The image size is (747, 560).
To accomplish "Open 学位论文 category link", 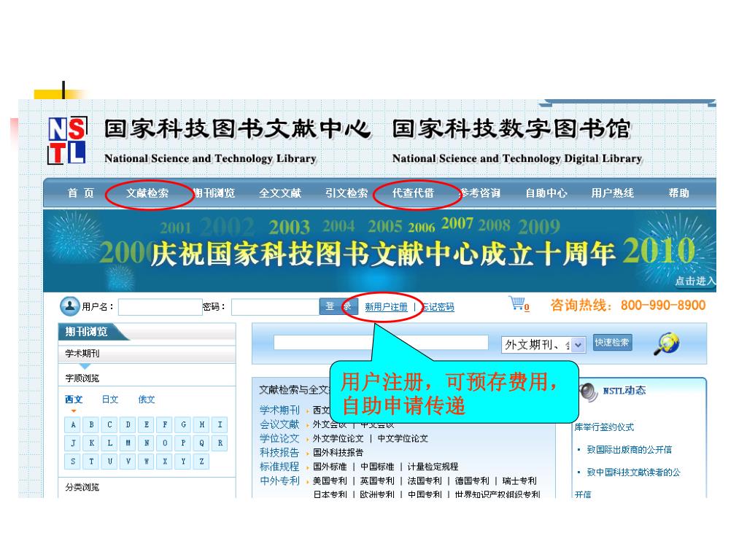I will [x=279, y=438].
